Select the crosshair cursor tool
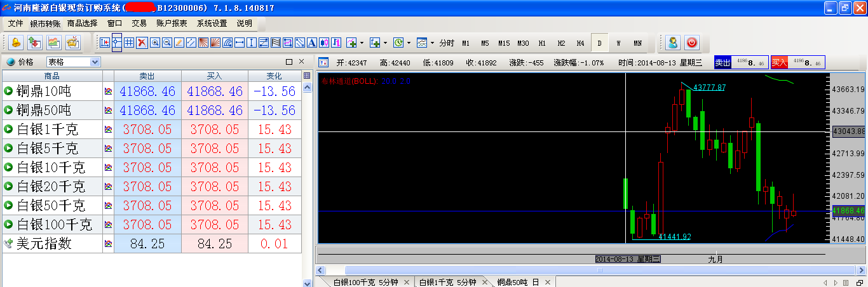 [117, 43]
